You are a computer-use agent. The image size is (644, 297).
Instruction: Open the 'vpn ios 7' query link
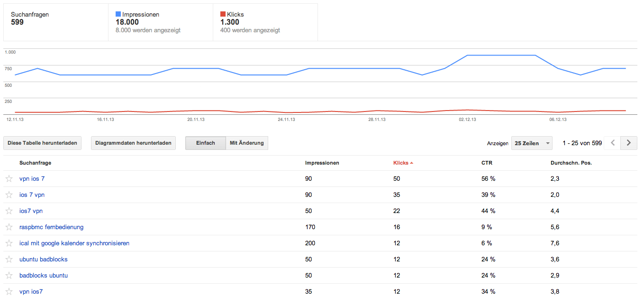[32, 179]
